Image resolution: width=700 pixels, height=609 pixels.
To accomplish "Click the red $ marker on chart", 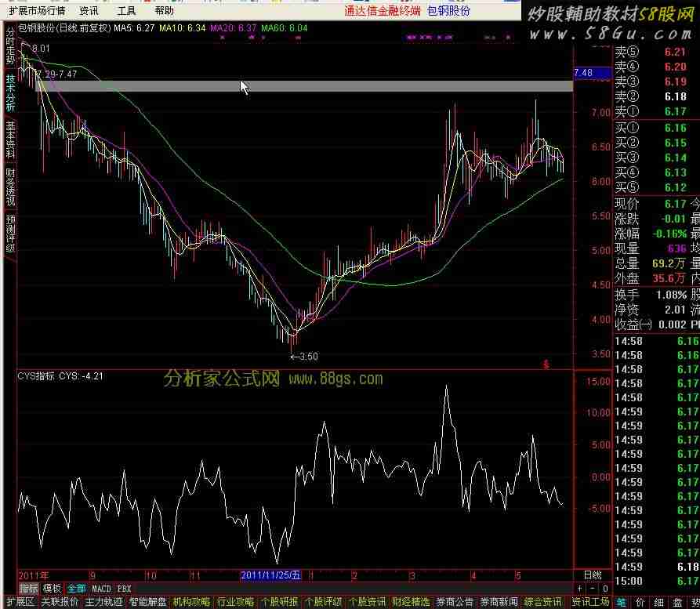I will point(546,364).
